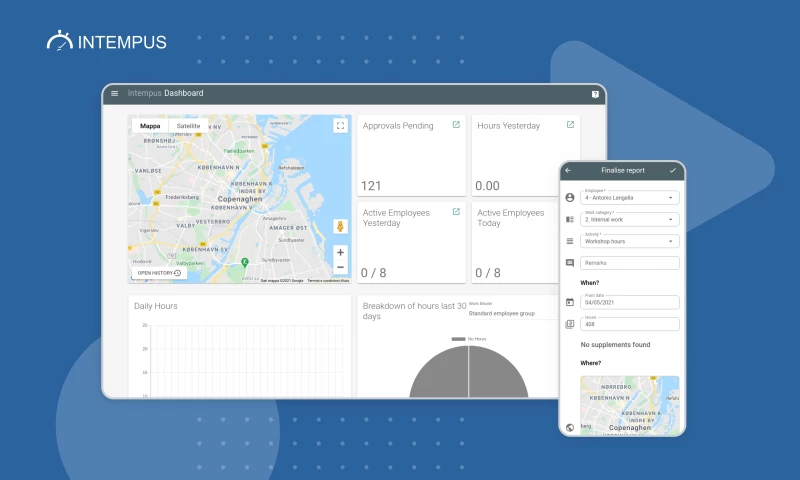Expand the Activity dropdown

[x=629, y=241]
